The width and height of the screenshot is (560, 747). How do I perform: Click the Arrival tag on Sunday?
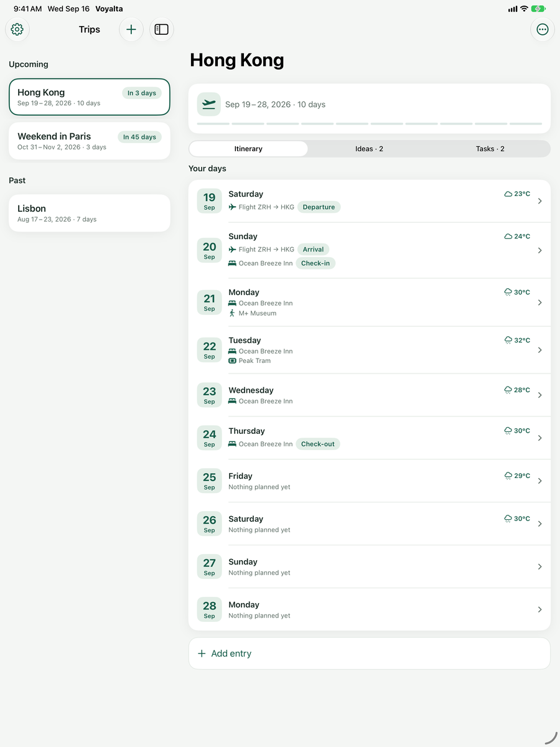click(x=313, y=250)
